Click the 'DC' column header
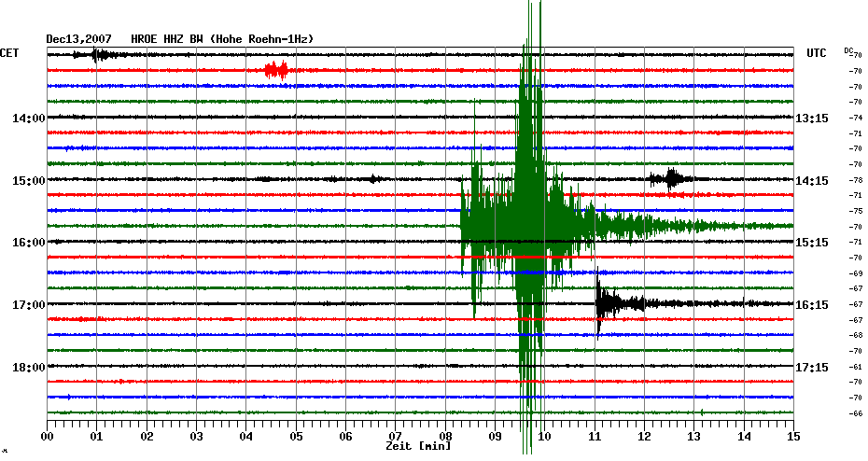The height and width of the screenshot is (461, 868). coord(848,50)
